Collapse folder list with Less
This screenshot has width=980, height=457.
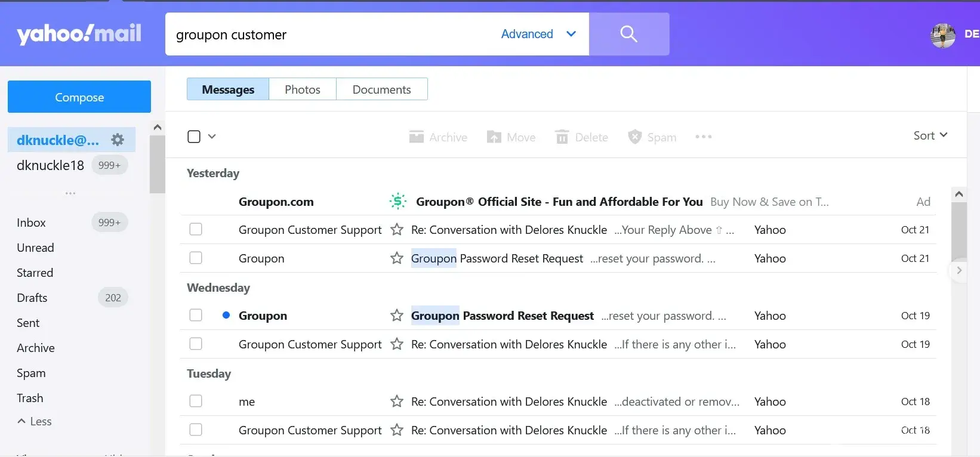pos(35,421)
